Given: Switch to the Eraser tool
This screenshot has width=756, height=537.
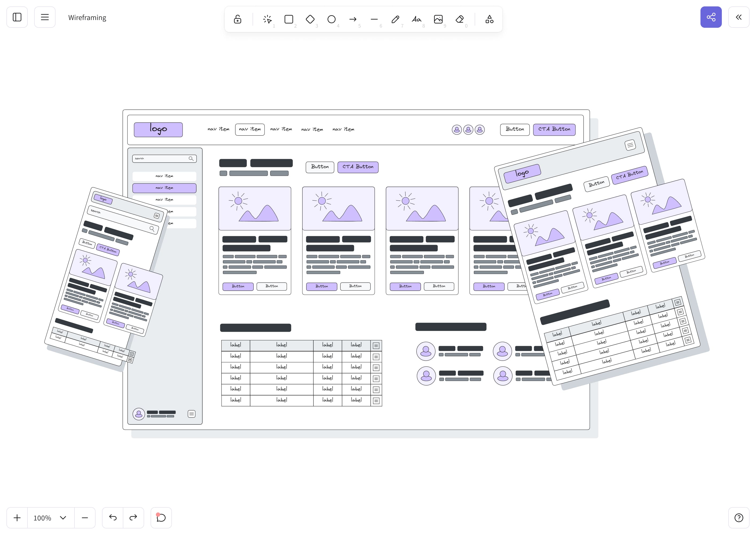Looking at the screenshot, I should 460,19.
